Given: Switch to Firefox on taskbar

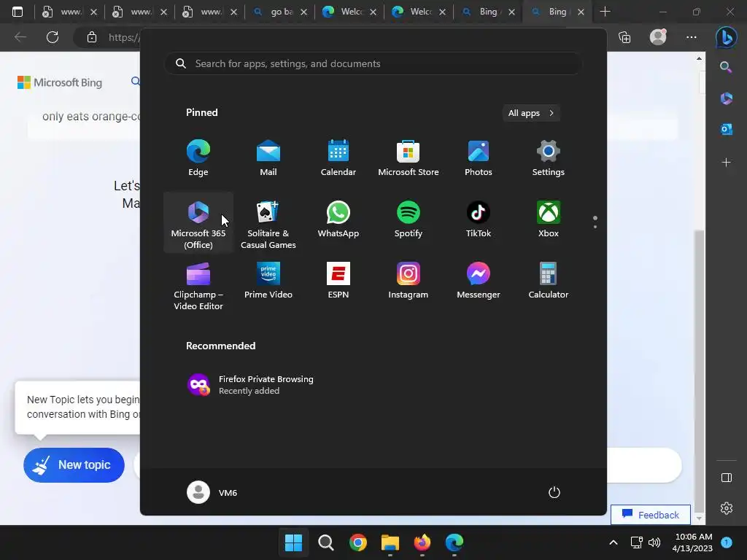Looking at the screenshot, I should (422, 542).
